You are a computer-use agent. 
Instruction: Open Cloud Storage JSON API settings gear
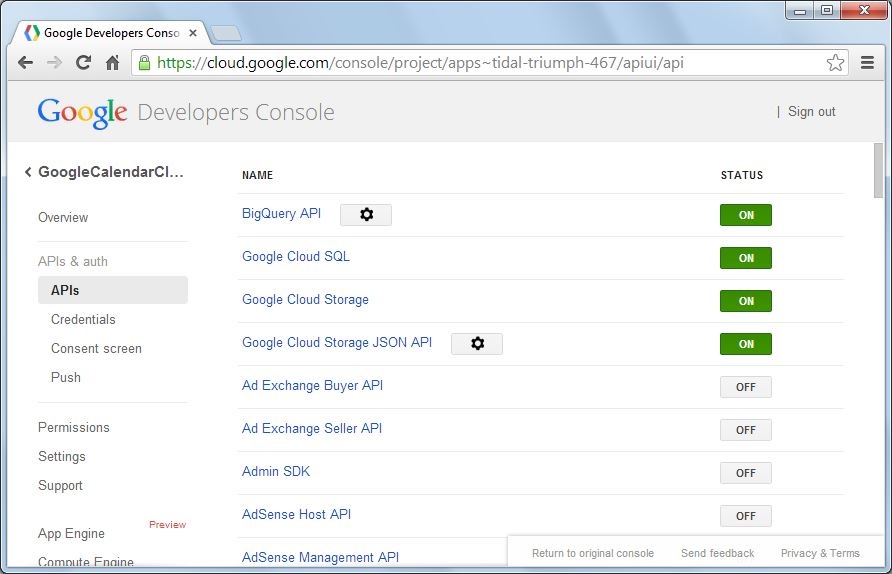click(477, 344)
